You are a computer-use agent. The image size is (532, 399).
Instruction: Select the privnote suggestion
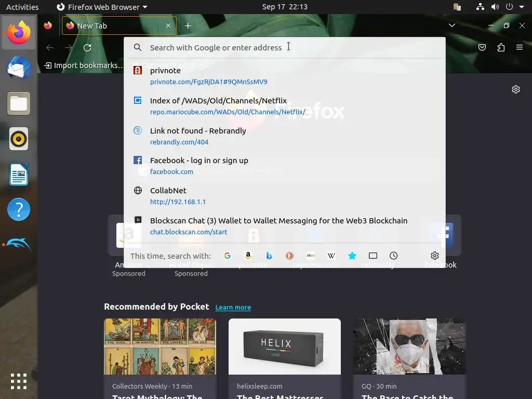pyautogui.click(x=285, y=76)
